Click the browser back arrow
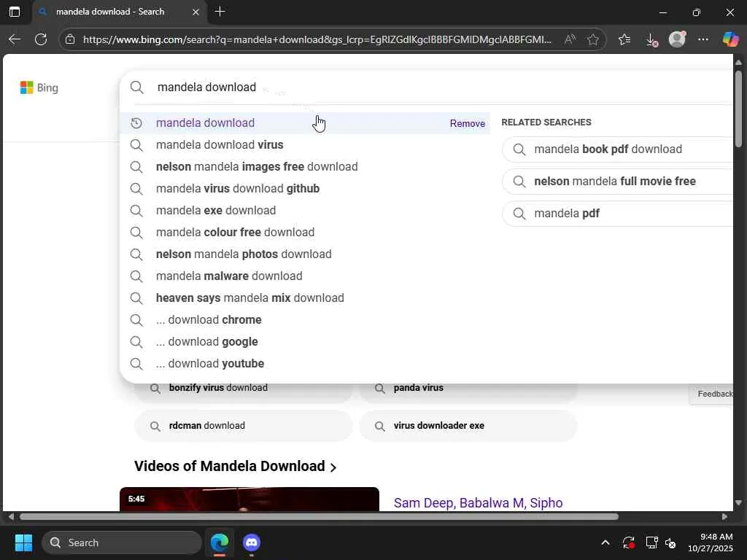This screenshot has height=560, width=747. click(x=15, y=39)
